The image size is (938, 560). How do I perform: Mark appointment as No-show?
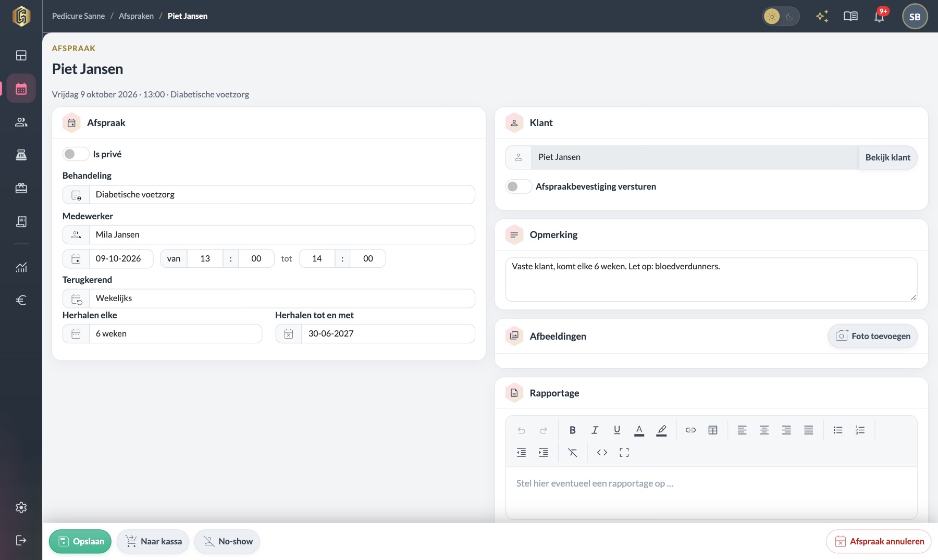(x=227, y=541)
